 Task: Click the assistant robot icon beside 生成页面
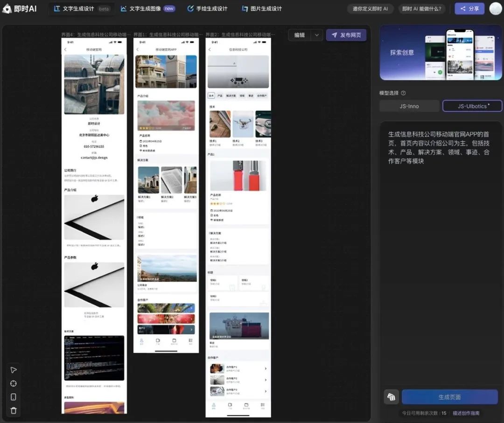tap(391, 397)
